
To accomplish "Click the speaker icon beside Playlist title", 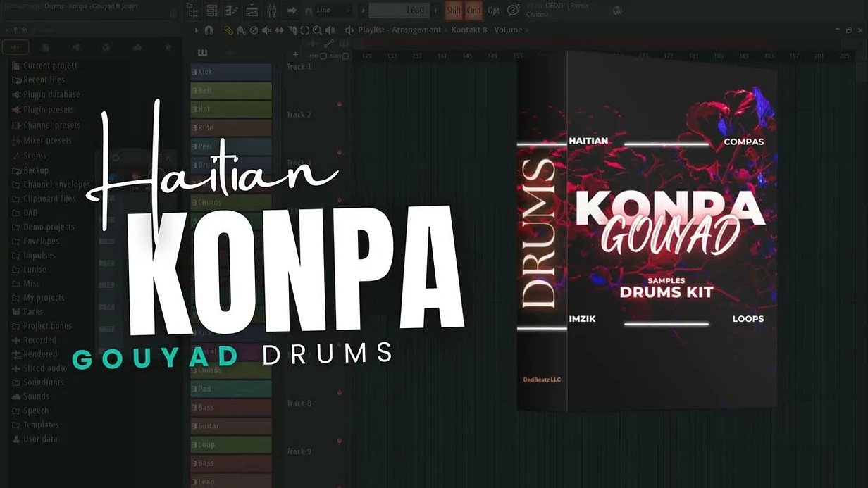I will tap(349, 30).
